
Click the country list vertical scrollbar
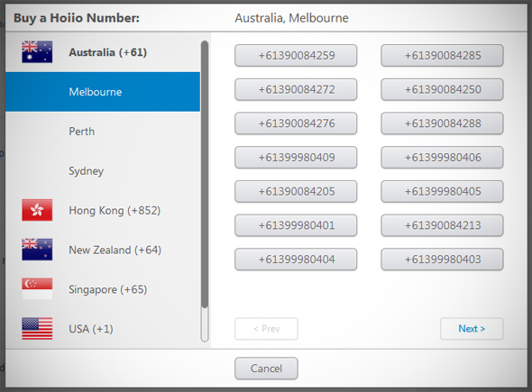pyautogui.click(x=205, y=191)
